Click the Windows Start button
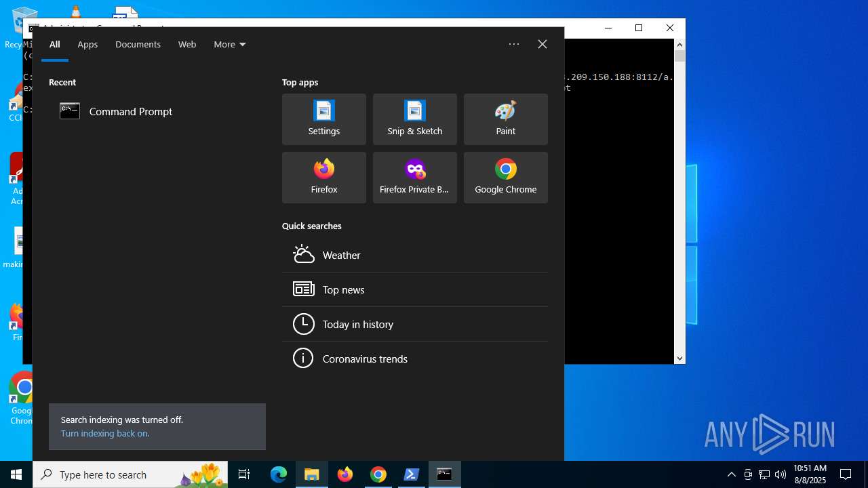Image resolution: width=868 pixels, height=488 pixels. pos(16,474)
